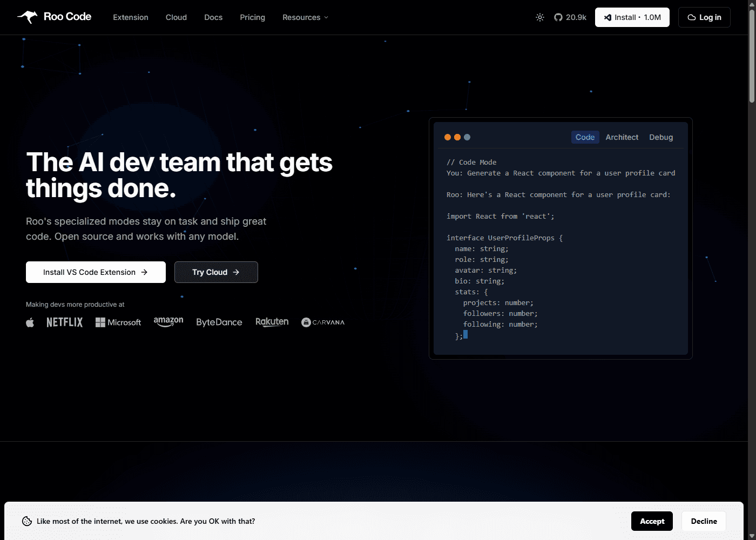Switch to the Debug mode tab

pos(661,137)
